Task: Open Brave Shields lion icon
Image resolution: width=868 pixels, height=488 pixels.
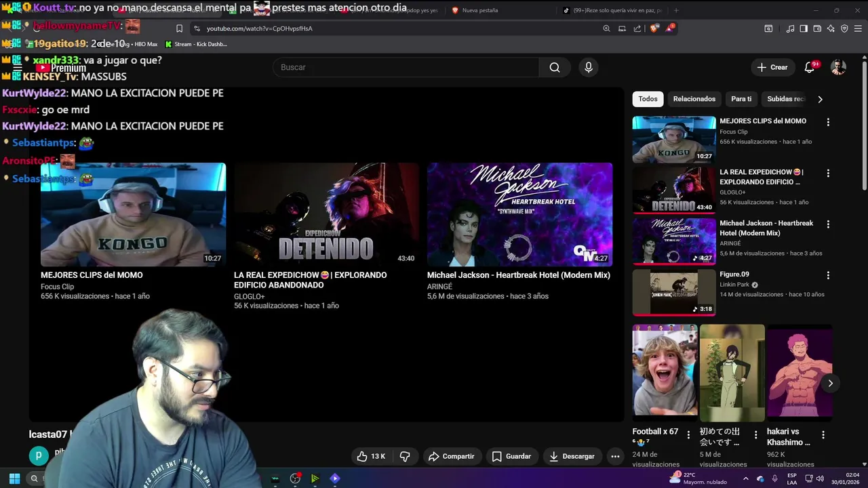Action: [x=654, y=28]
